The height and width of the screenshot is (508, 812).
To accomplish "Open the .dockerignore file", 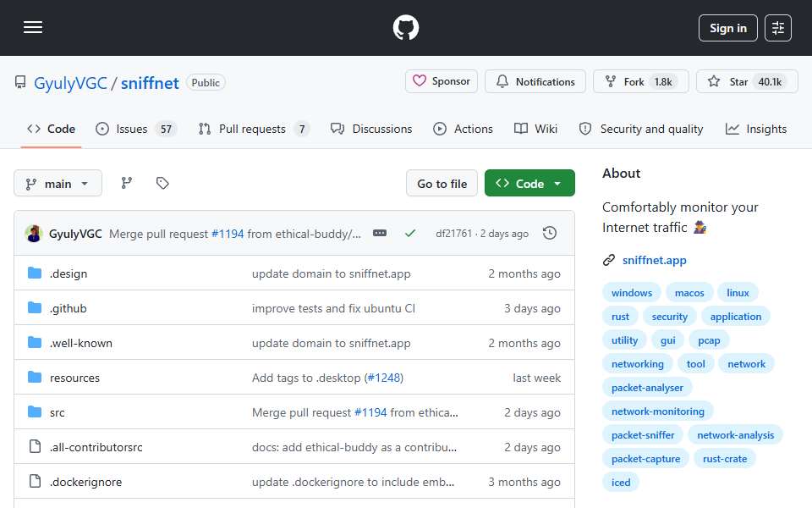I will [85, 482].
